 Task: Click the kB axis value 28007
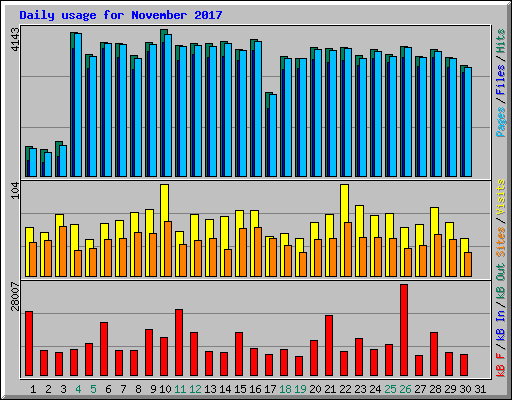[15, 296]
